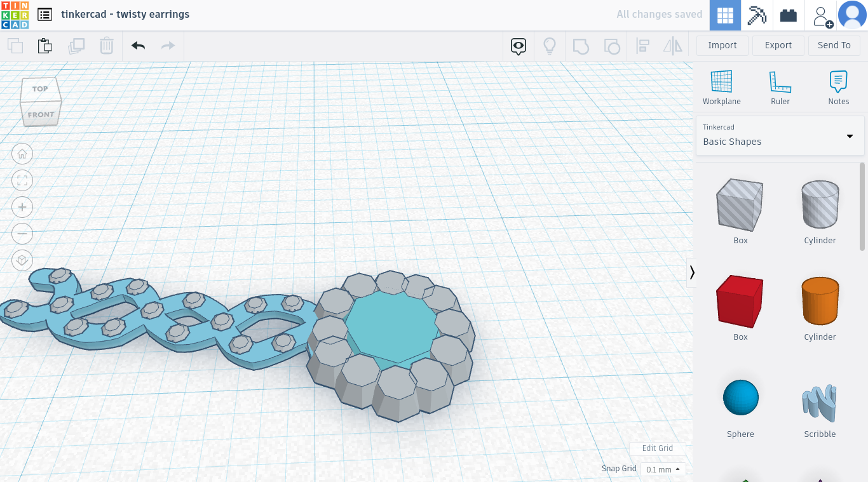Click the shapes panel scrollbar

[x=862, y=206]
